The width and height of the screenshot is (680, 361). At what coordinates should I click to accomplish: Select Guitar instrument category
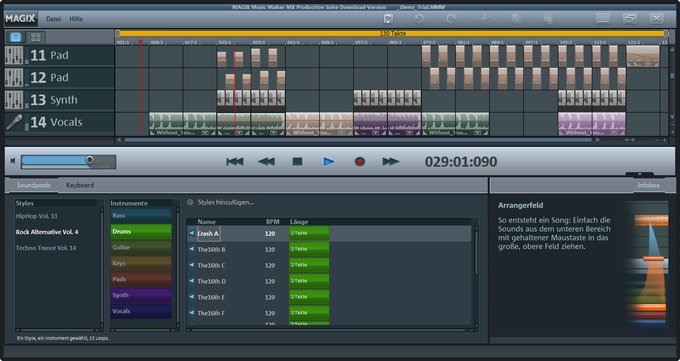pos(141,247)
